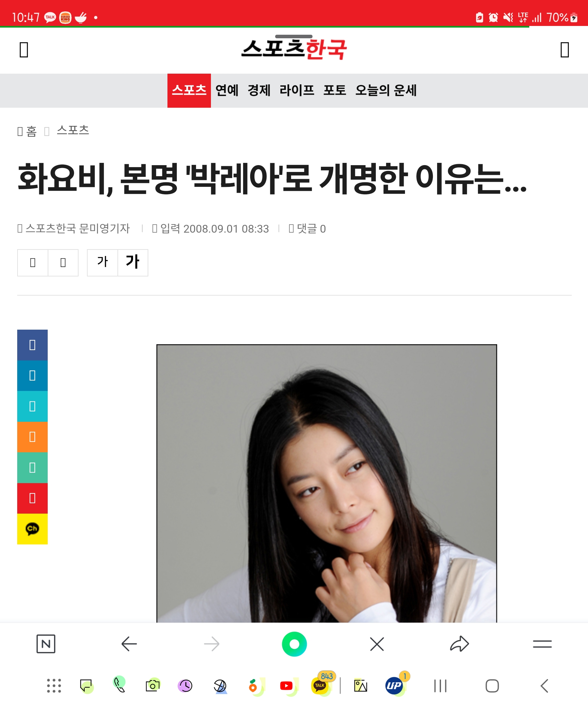Screen dimensions: 588x706
Task: Open the 스포츠 breadcrumb link
Action: (x=73, y=130)
